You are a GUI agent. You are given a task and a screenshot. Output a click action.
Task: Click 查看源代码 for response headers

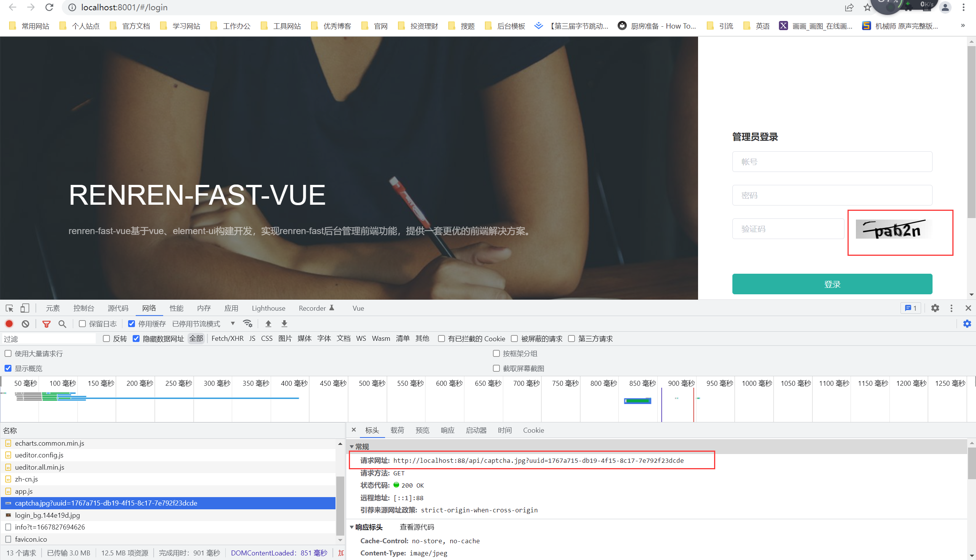point(417,527)
